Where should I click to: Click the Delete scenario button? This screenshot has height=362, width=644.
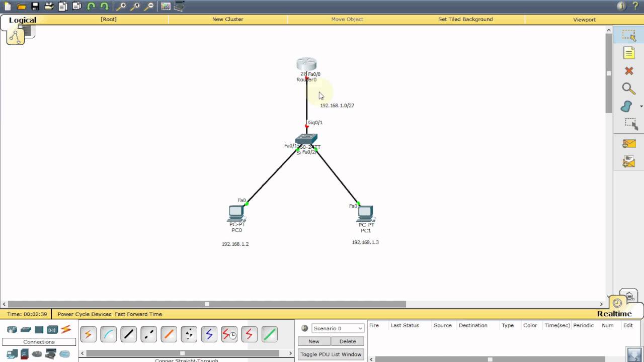348,341
